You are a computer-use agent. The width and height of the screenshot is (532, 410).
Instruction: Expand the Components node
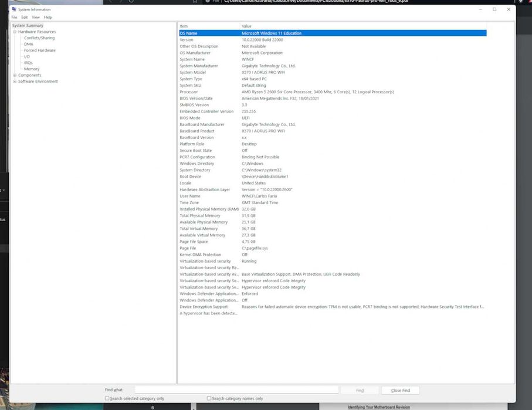(15, 75)
